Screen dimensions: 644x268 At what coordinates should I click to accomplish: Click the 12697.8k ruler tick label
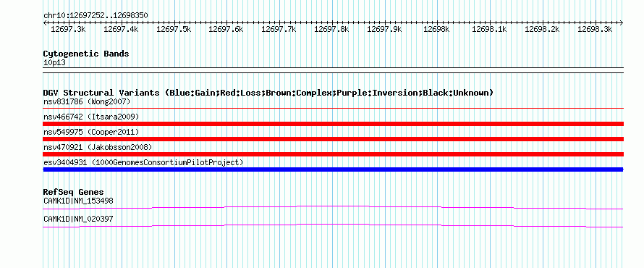[x=331, y=29]
